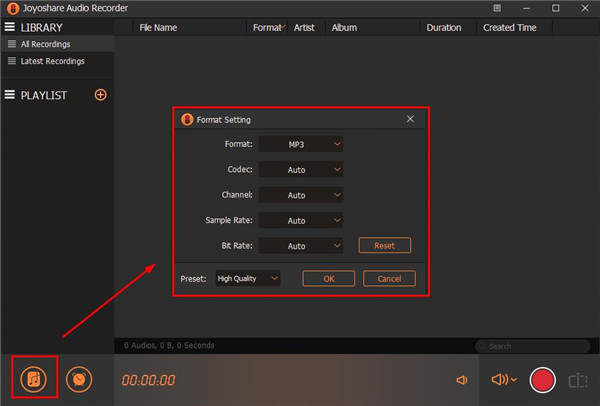The image size is (600, 406).
Task: Open the Bit Rate dropdown
Action: point(301,246)
